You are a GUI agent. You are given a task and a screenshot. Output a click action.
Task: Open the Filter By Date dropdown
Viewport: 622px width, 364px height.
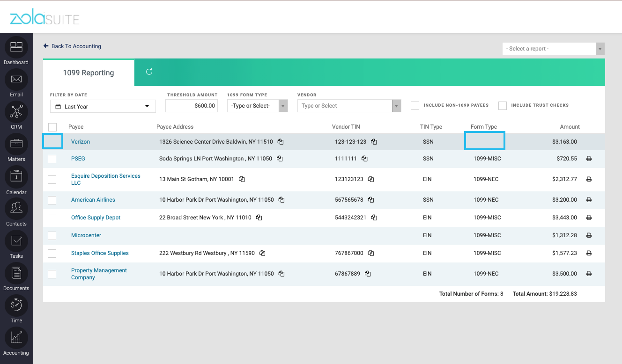pyautogui.click(x=103, y=106)
